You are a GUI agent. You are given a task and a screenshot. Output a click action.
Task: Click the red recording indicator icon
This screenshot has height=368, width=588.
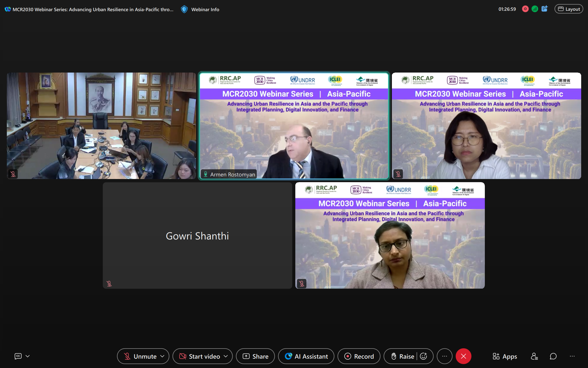tap(525, 9)
